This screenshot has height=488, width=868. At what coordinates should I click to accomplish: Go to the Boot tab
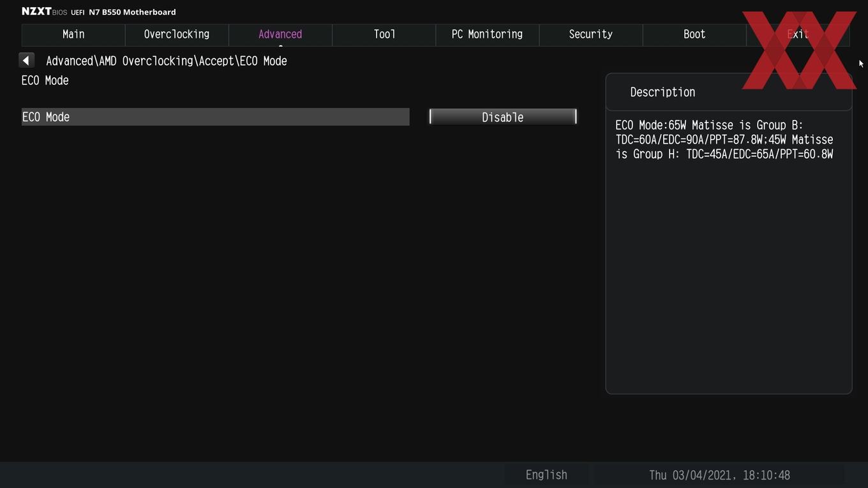click(x=694, y=34)
